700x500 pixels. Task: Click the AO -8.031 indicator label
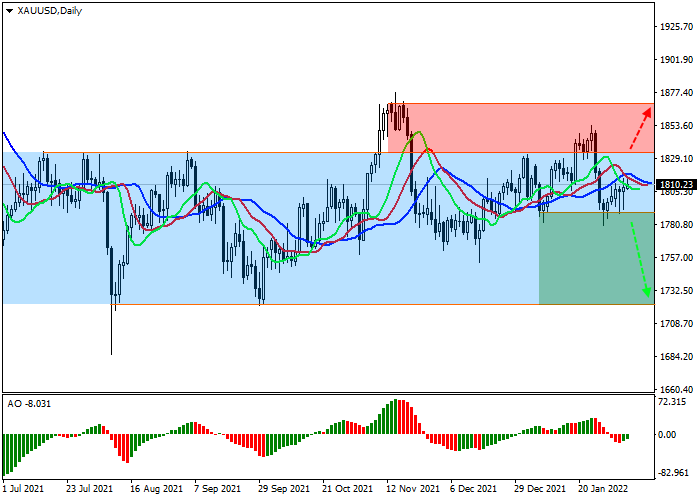[x=29, y=404]
